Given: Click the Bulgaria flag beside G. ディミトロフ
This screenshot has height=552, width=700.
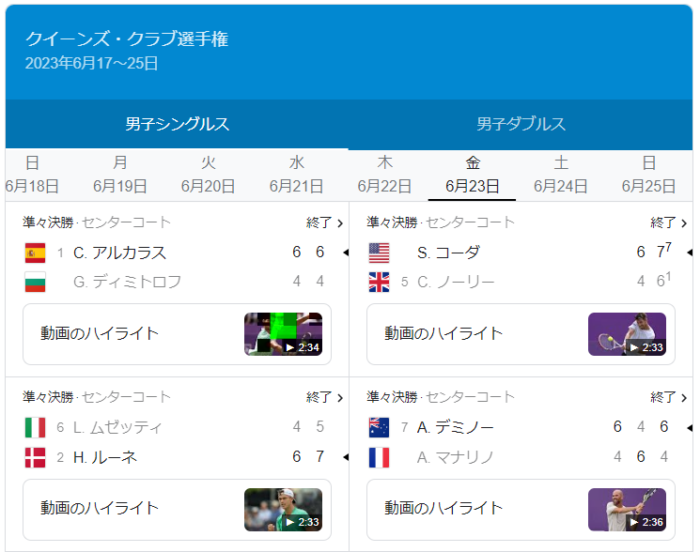Looking at the screenshot, I should pyautogui.click(x=35, y=282).
